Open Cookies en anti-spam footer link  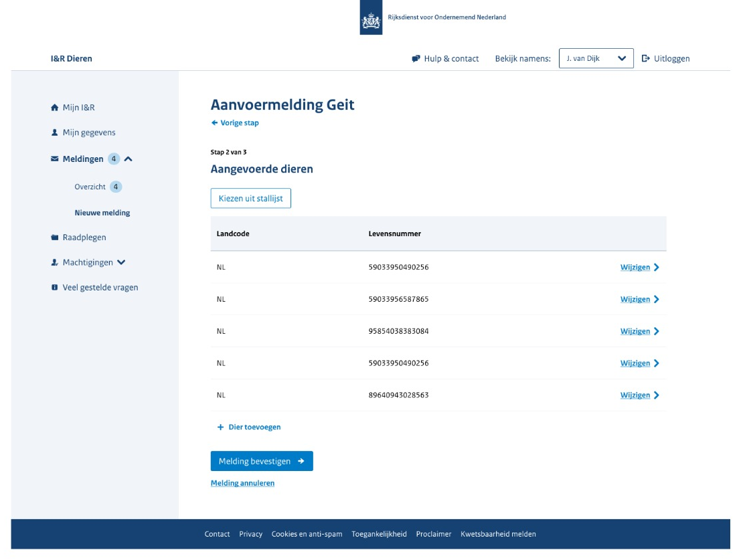(307, 534)
